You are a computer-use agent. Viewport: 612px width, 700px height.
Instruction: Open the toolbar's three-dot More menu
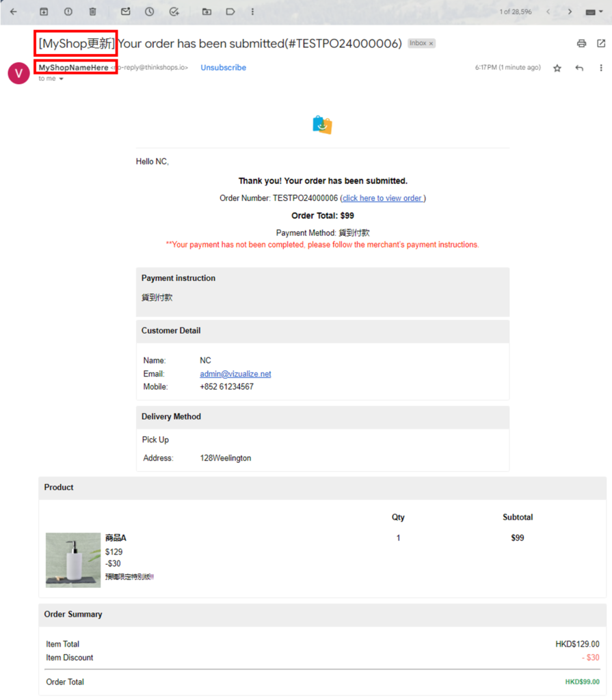253,12
